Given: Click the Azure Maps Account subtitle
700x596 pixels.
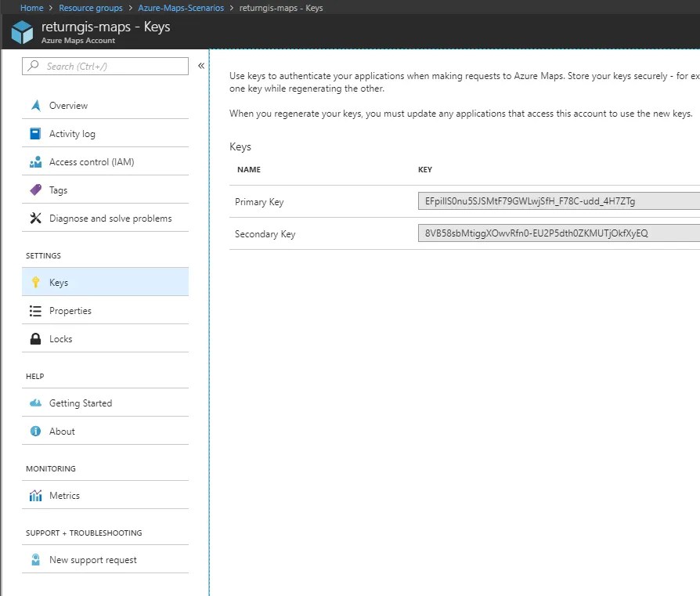Looking at the screenshot, I should point(78,40).
